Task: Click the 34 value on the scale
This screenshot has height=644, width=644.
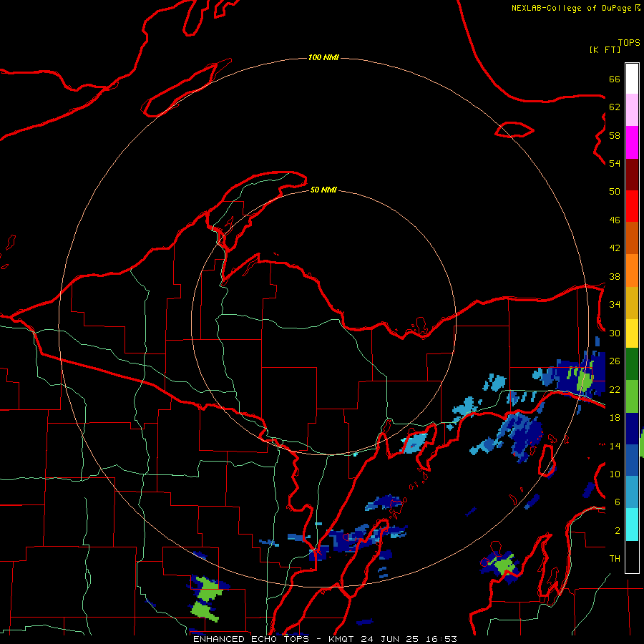Action: click(x=615, y=305)
